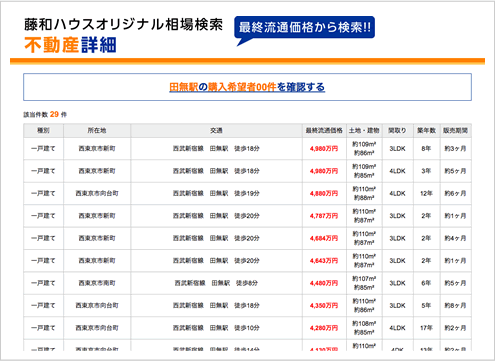The width and height of the screenshot is (495, 361).
Task: Click the 約107m² 約85m² area cell
Action: 364,283
